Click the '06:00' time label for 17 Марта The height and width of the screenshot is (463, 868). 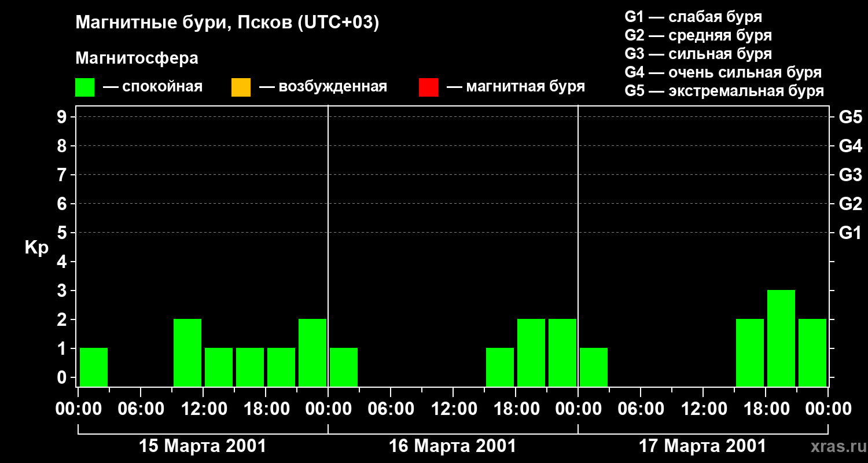(x=641, y=409)
